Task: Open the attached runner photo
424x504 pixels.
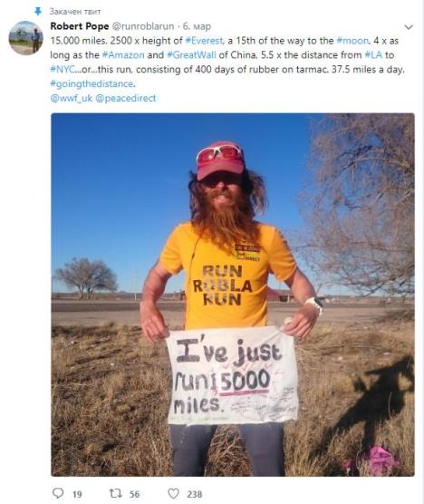Action: click(x=233, y=295)
